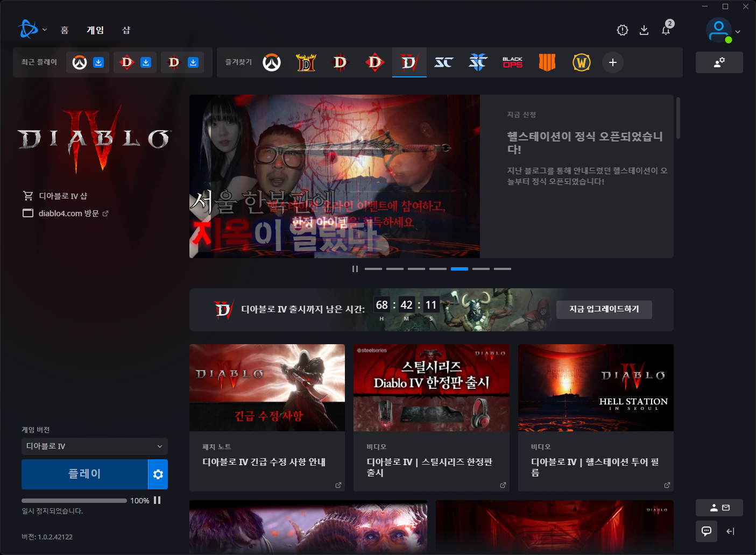This screenshot has width=756, height=555.
Task: Open friends and mail panel button
Action: point(719,508)
